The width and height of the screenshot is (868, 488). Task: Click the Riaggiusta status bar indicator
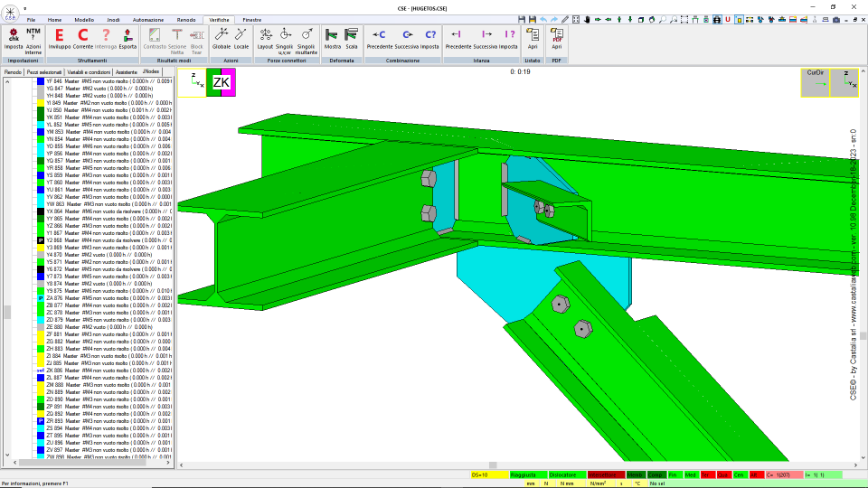point(528,474)
